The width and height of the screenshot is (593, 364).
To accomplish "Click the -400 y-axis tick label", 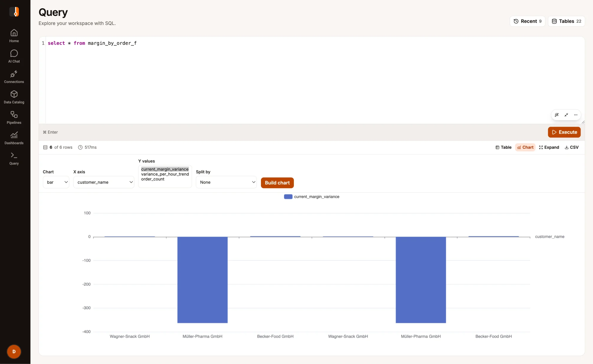I will point(87,332).
